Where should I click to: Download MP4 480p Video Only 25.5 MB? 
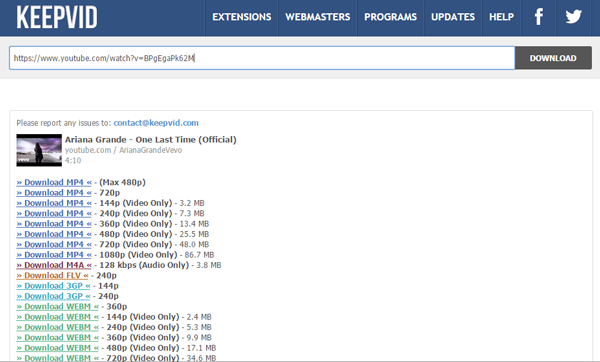pos(54,234)
